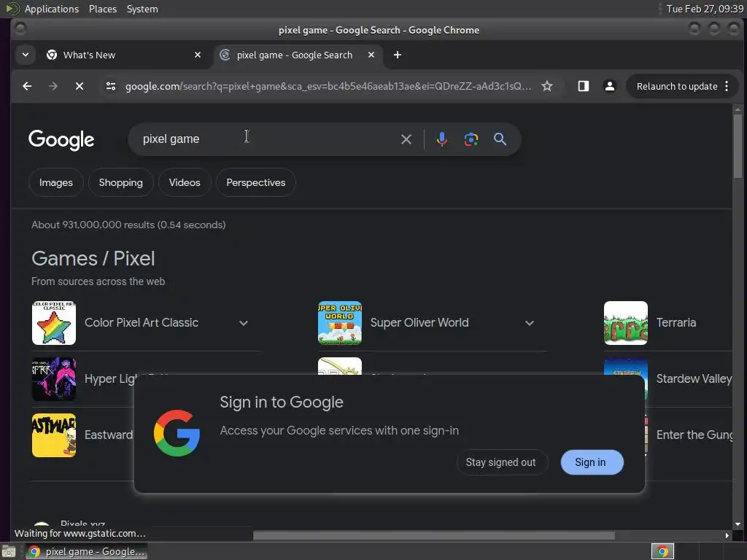Screen dimensions: 747x560
Task: Go to the Google logo homepage
Action: click(61, 139)
